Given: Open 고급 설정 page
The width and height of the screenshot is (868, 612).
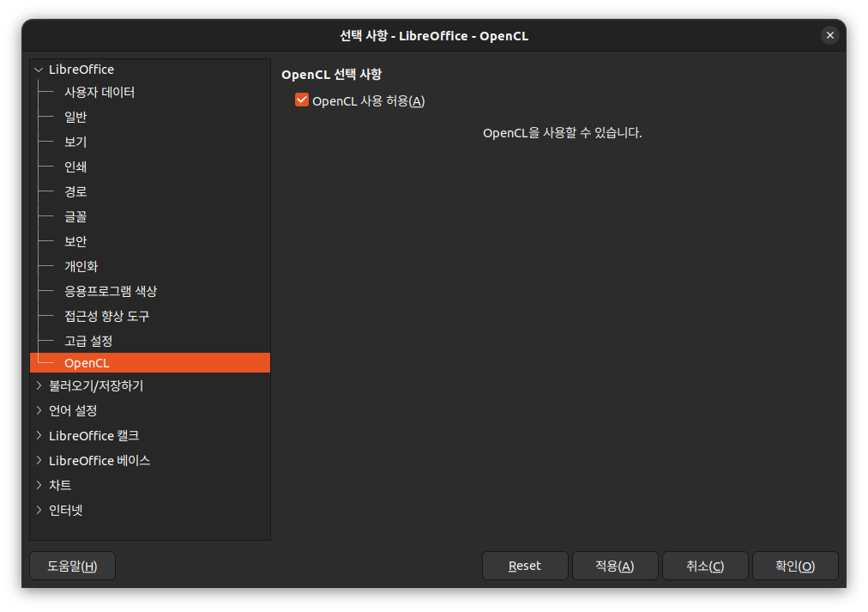Looking at the screenshot, I should click(88, 342).
